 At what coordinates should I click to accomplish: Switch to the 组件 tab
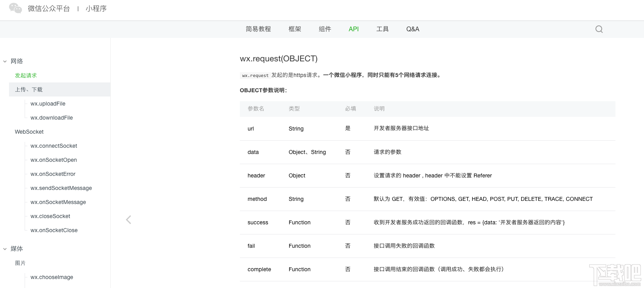pyautogui.click(x=325, y=29)
